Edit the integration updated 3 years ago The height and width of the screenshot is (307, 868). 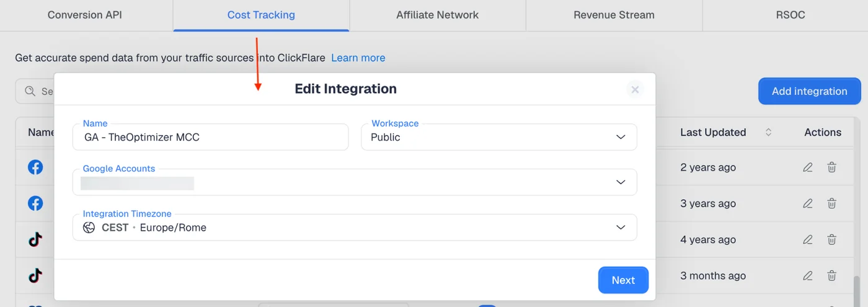point(807,203)
